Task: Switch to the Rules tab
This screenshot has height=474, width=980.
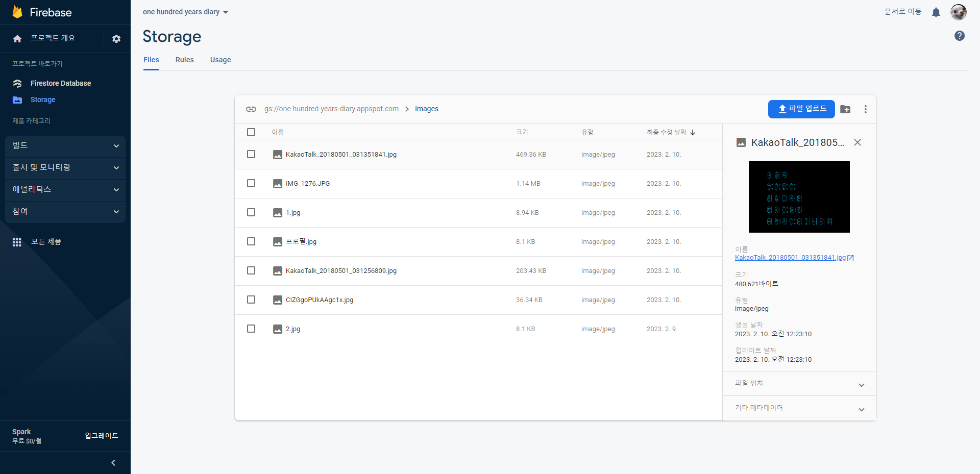Action: click(185, 60)
